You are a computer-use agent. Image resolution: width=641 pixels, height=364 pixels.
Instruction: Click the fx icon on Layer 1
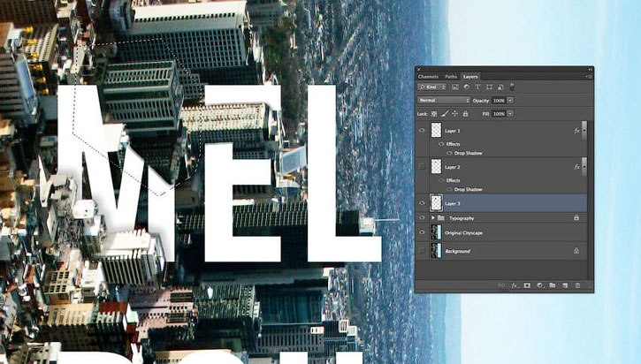click(x=576, y=131)
